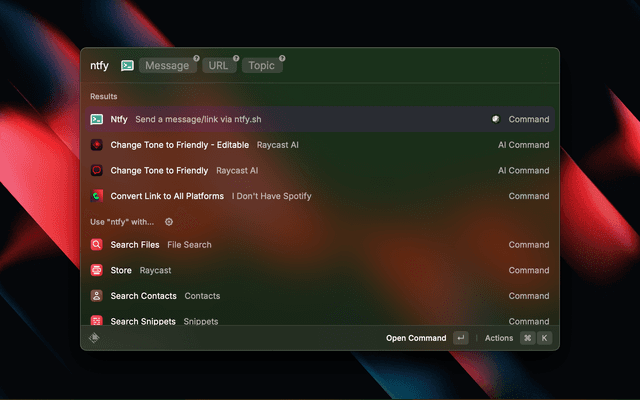Click the Search Snippets icon
The height and width of the screenshot is (400, 640).
[97, 321]
